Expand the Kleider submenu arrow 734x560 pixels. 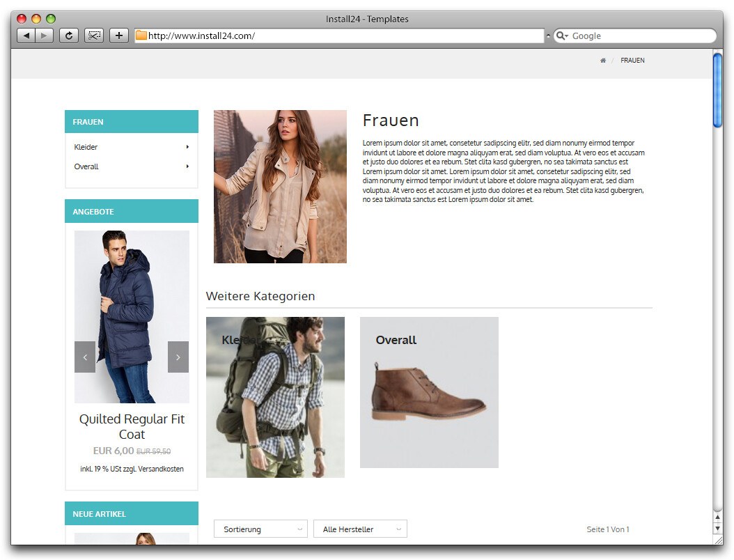coord(187,147)
